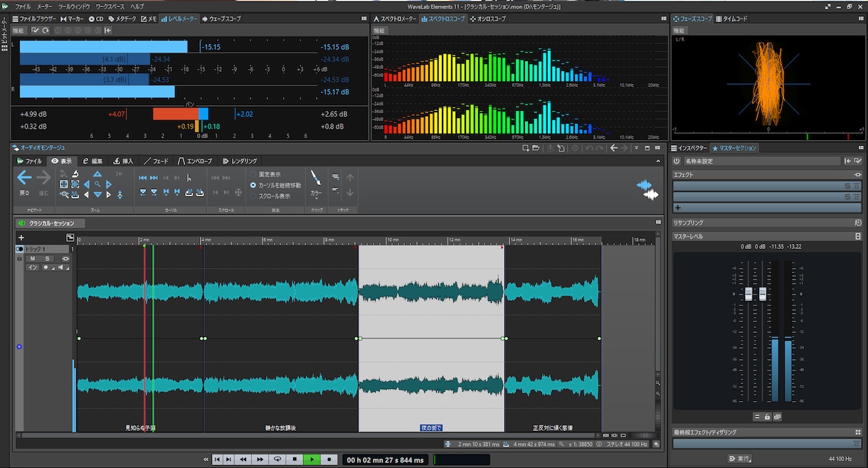Click the 実行 render button
Viewport: 868px width, 468px height.
pos(740,459)
